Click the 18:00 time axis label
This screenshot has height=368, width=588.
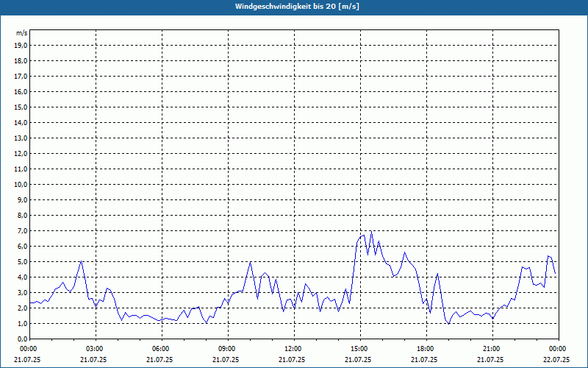425,349
